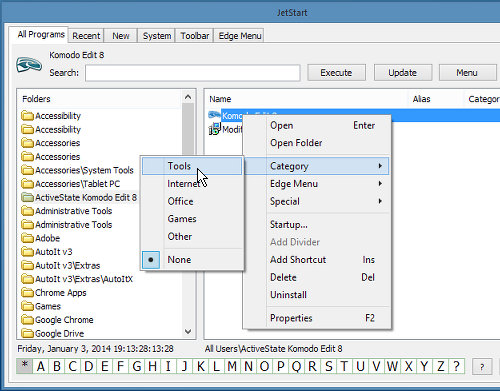Click the Chrome Apps folder icon

(27, 292)
